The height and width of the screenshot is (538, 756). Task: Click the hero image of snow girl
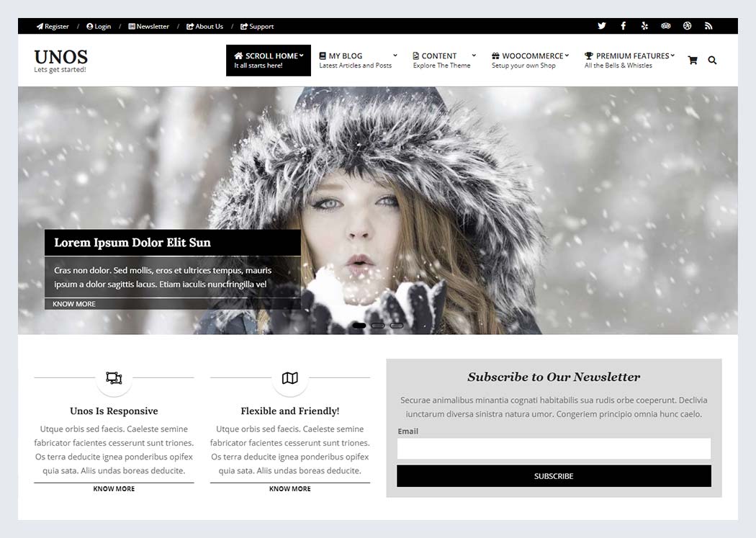378,210
